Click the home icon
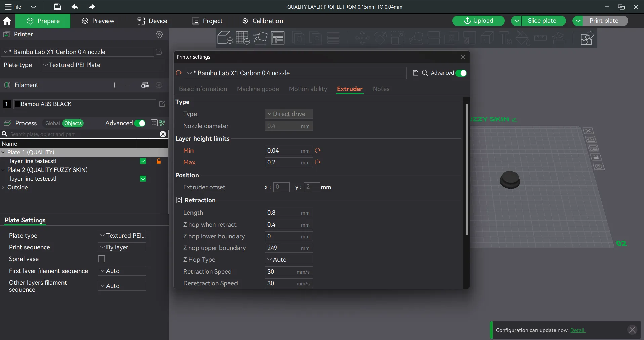The image size is (644, 340). coord(7,21)
